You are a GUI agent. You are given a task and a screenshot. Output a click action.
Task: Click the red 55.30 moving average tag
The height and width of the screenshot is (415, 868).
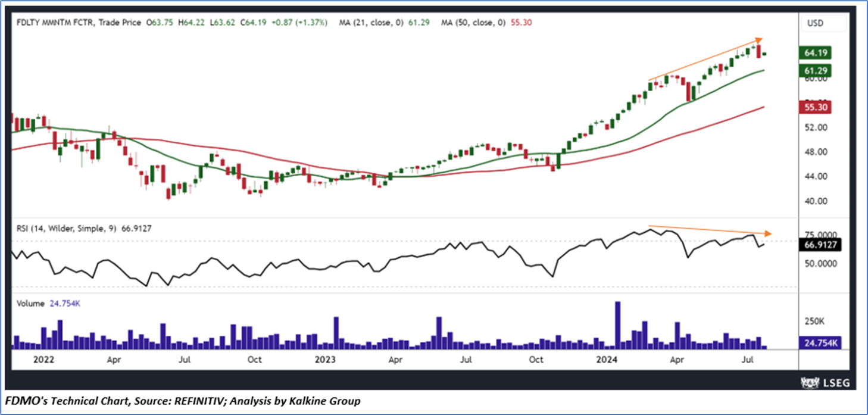817,107
